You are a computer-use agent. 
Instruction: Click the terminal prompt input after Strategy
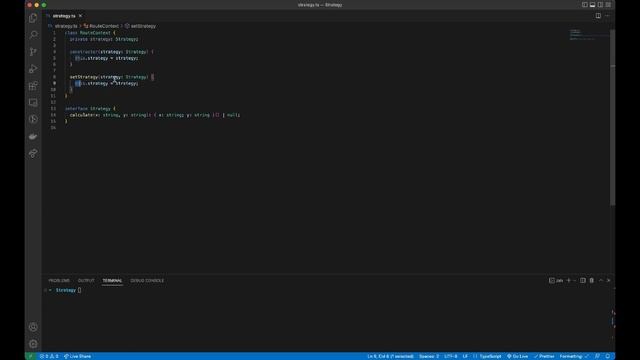tap(80, 290)
